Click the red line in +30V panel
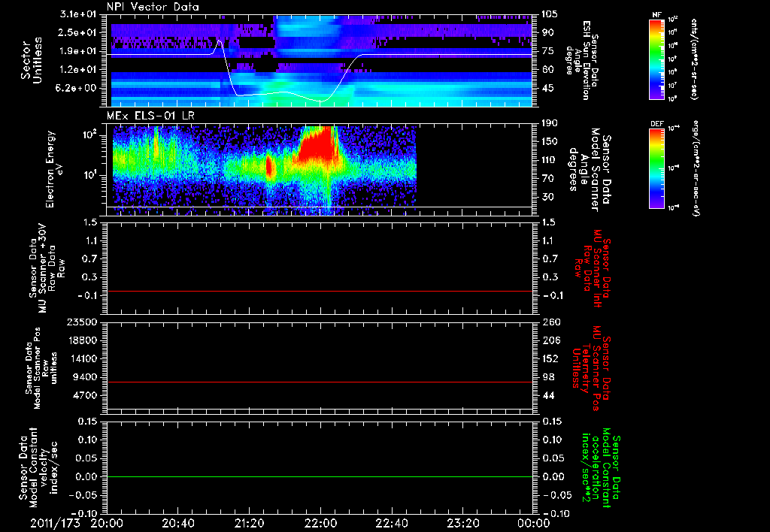 319,291
